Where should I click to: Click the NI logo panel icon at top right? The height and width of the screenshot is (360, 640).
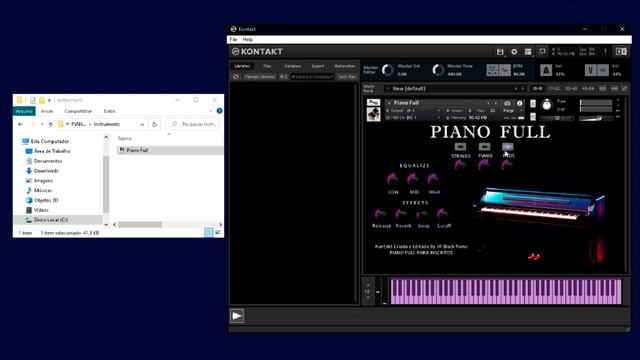tap(621, 52)
